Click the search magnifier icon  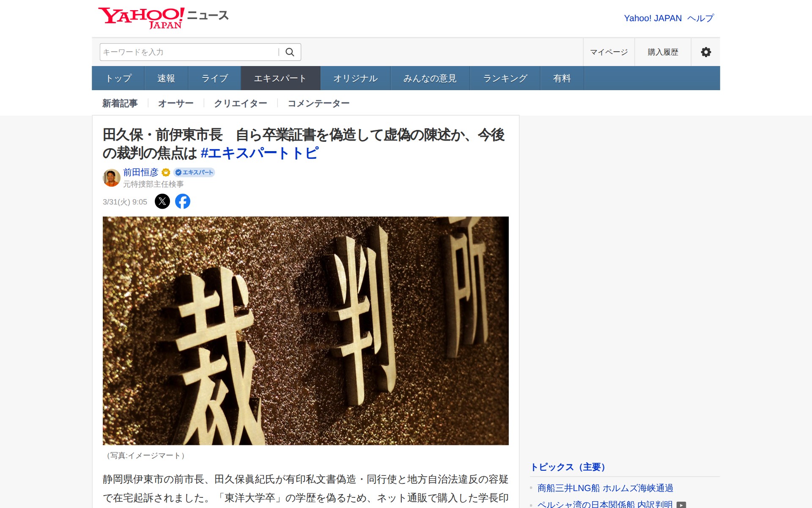pyautogui.click(x=290, y=52)
